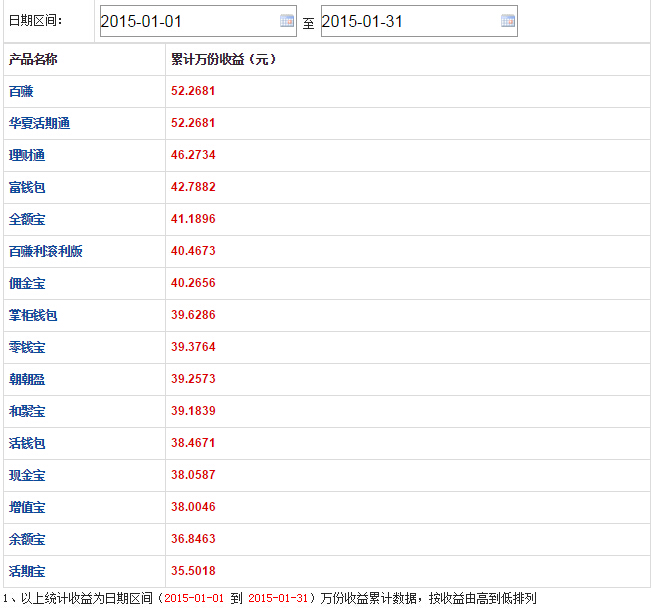Open the 掌柜钱包 product link
The height and width of the screenshot is (610, 652).
pos(33,315)
